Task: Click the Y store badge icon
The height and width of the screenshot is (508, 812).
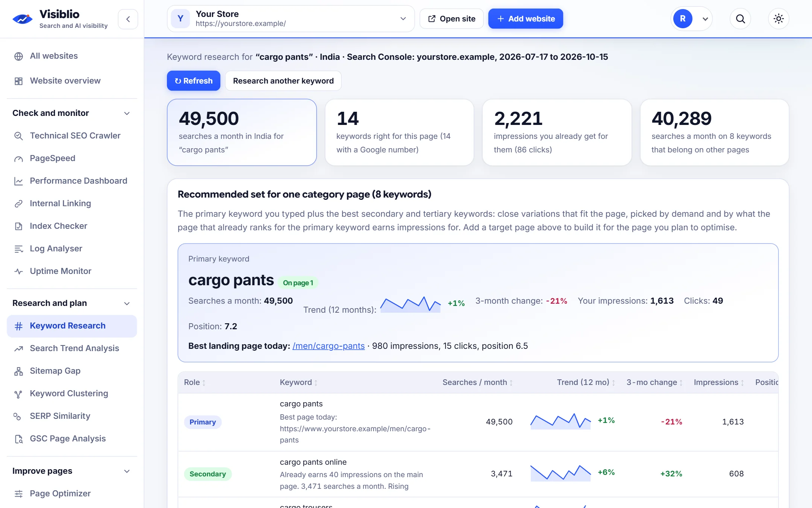Action: [180, 18]
